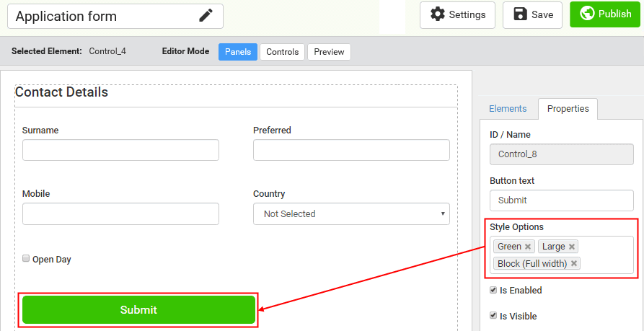
Task: Click the floppy disk Save icon
Action: [521, 14]
